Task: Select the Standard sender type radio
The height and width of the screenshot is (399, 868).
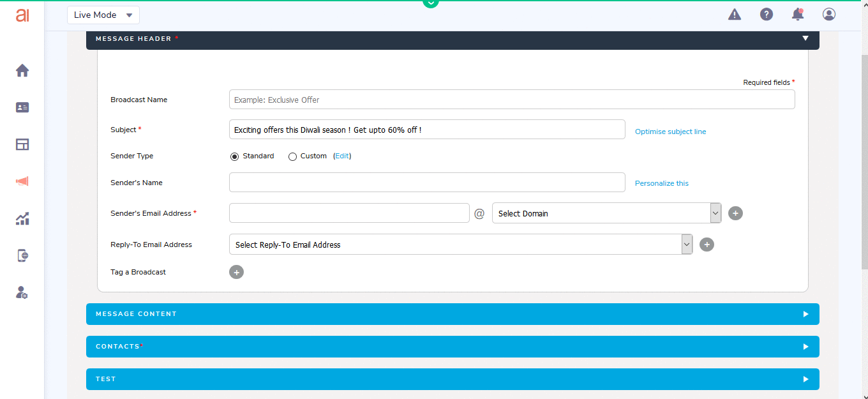Action: click(234, 156)
